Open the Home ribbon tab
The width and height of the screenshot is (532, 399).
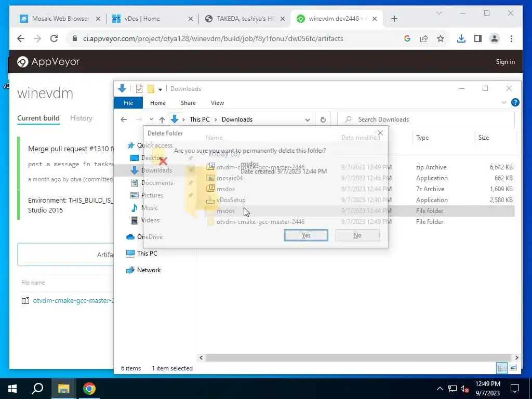[x=158, y=103]
